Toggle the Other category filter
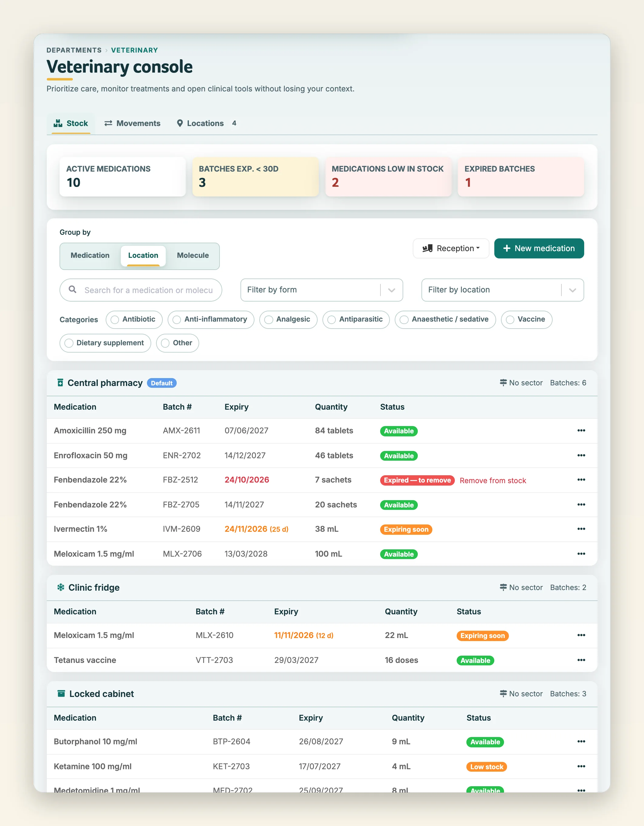644x826 pixels. (177, 343)
